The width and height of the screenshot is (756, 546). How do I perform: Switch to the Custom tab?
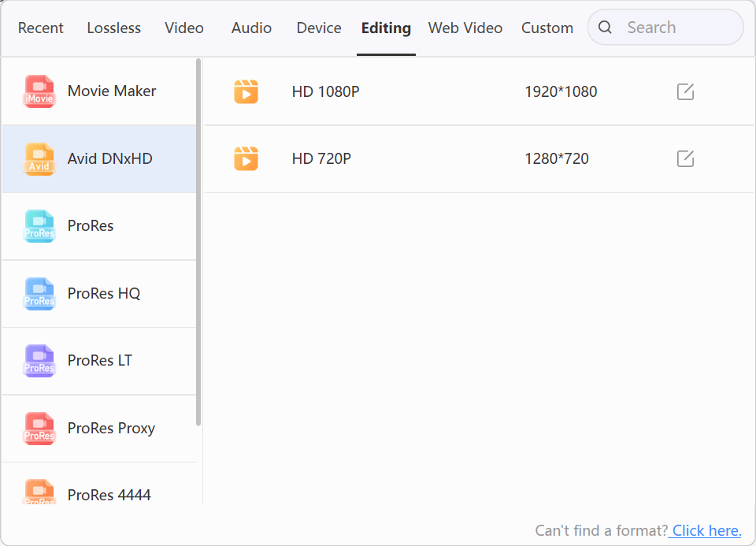click(x=547, y=28)
